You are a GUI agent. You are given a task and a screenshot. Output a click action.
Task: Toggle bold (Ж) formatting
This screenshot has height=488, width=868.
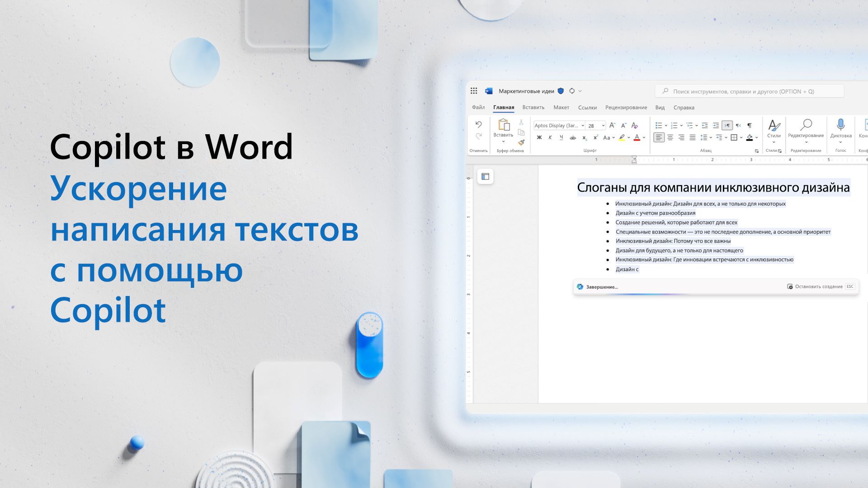click(539, 137)
